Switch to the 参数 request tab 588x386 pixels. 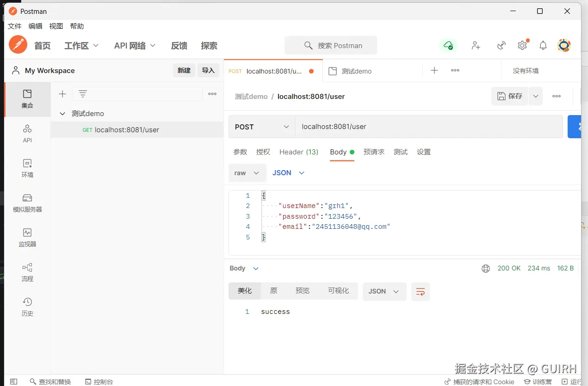tap(240, 152)
